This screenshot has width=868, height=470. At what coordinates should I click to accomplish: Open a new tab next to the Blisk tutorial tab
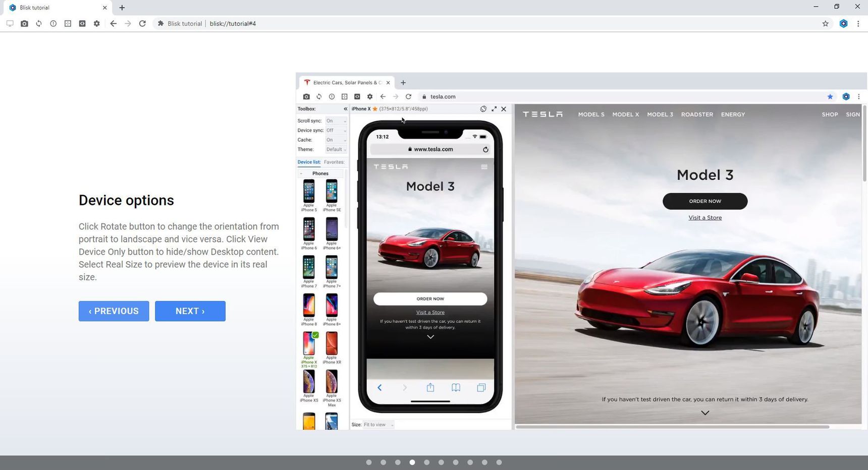pyautogui.click(x=122, y=8)
